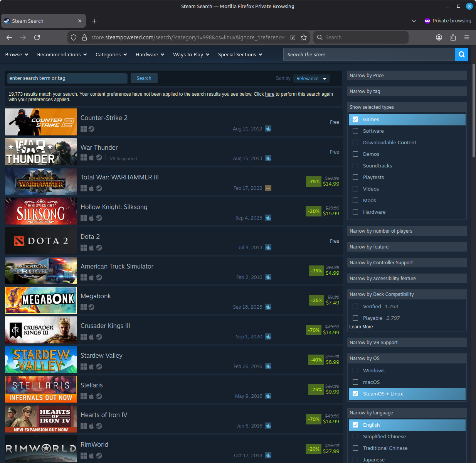Check Downloadable Content filter
Image resolution: width=476 pixels, height=463 pixels.
pyautogui.click(x=355, y=142)
